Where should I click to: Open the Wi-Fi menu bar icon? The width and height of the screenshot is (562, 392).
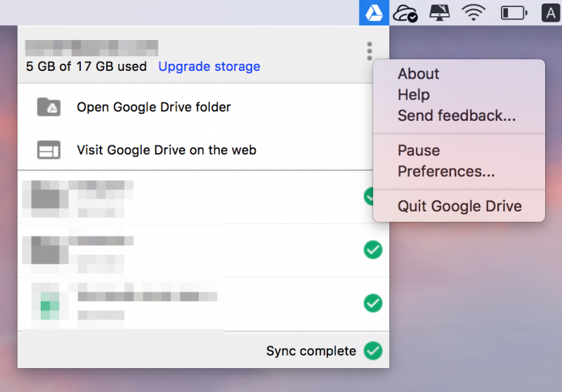[x=473, y=13]
